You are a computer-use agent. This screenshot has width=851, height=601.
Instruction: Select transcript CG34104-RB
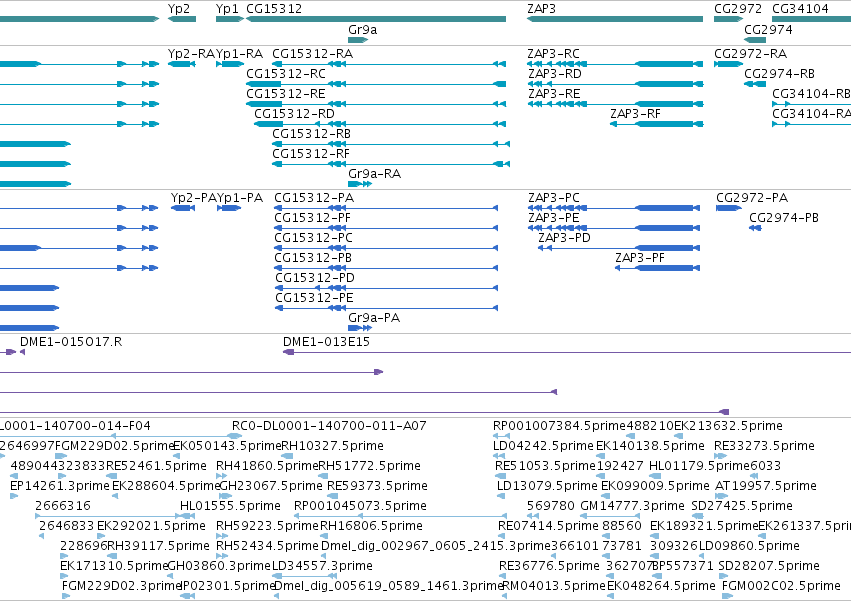811,94
